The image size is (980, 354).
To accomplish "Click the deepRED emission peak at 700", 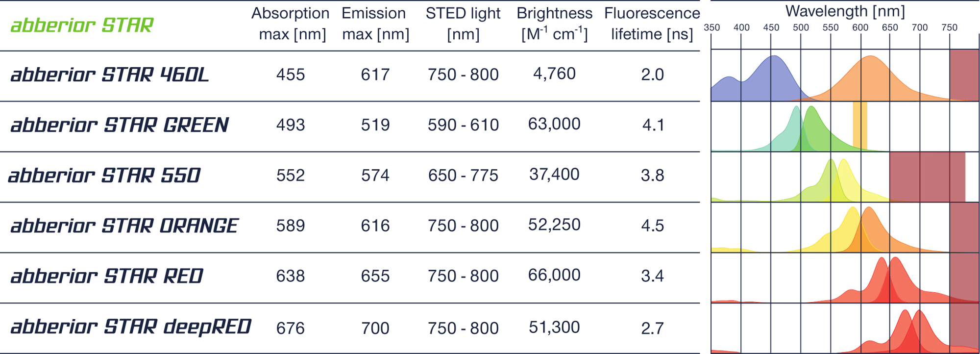I will tap(920, 331).
